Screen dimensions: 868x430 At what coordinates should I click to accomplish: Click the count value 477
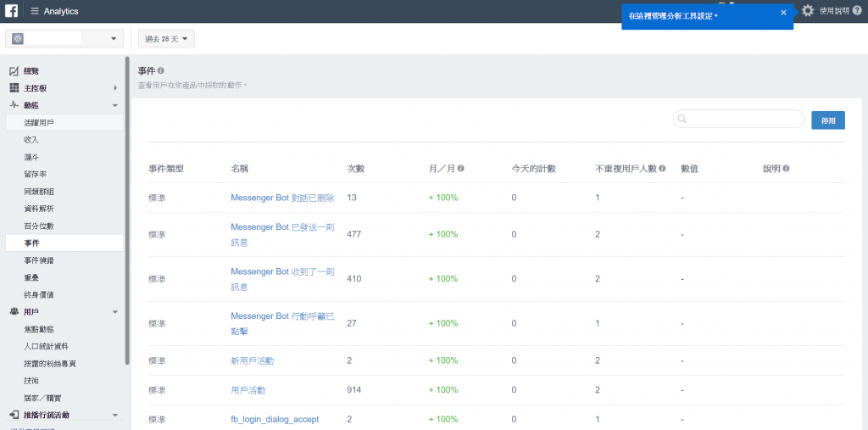pyautogui.click(x=353, y=234)
